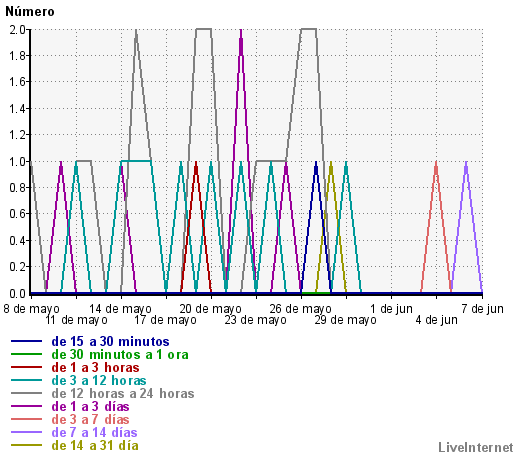The width and height of the screenshot is (520, 457).
Task: Select 'de 3 a 7 días' legend label
Action: (90, 420)
